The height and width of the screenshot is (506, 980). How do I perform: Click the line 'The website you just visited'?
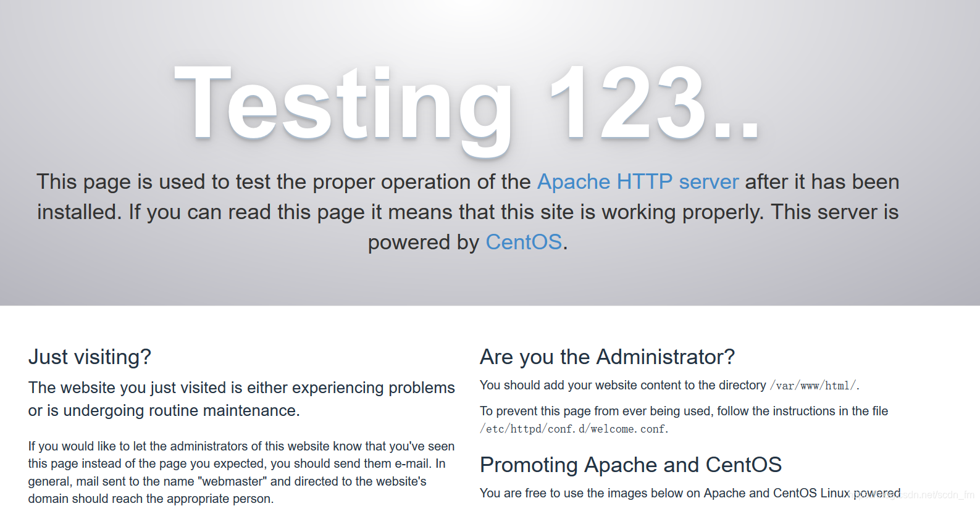(x=241, y=388)
